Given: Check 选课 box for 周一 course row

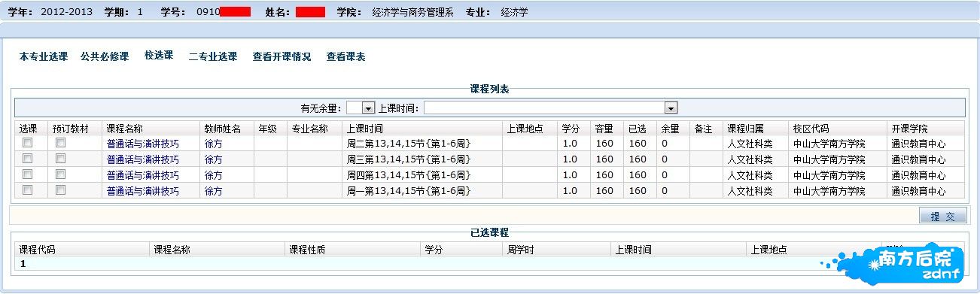Looking at the screenshot, I should tap(28, 190).
